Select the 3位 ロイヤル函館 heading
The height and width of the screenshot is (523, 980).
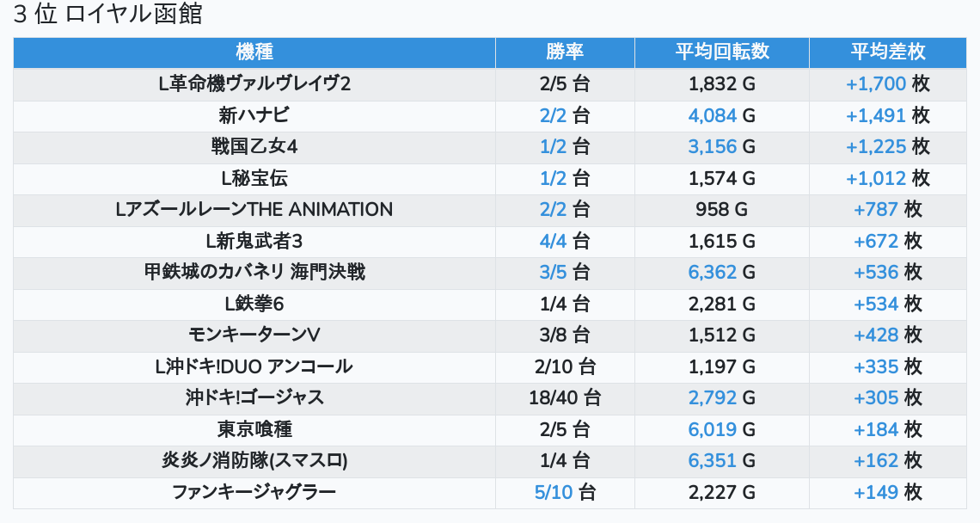(x=108, y=15)
